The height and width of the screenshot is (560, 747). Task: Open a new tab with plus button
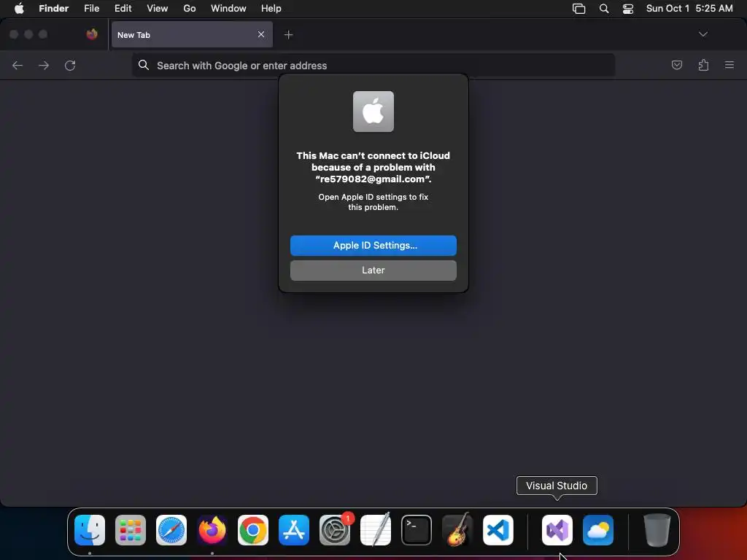[288, 35]
